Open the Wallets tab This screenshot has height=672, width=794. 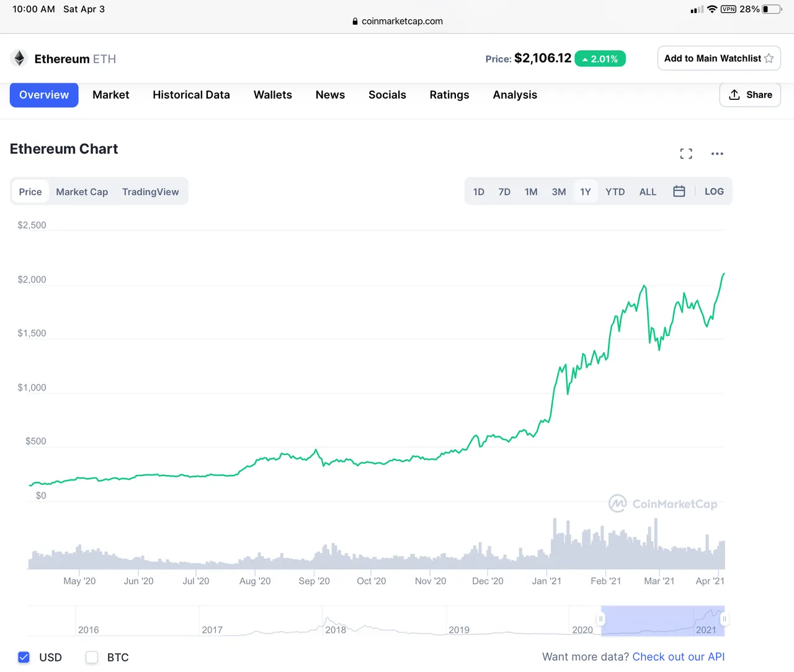(x=273, y=95)
